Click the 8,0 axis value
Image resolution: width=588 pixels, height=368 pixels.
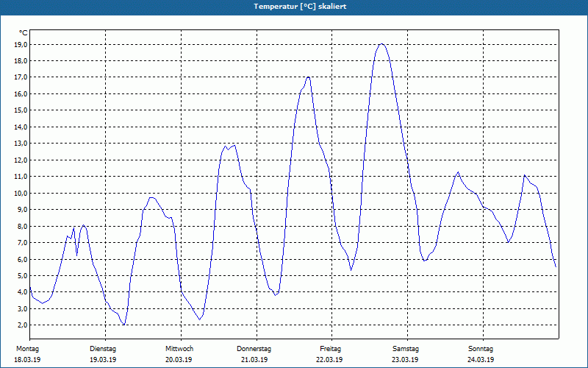(x=22, y=226)
